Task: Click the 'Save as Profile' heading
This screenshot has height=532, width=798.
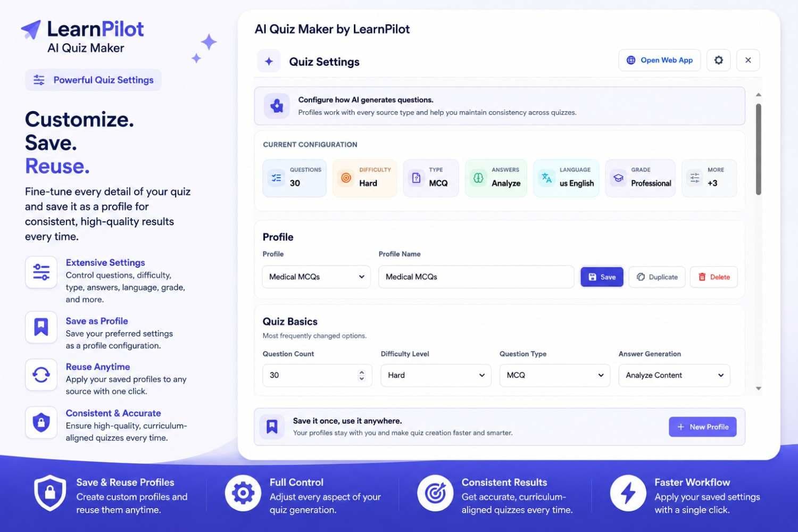Action: [97, 321]
